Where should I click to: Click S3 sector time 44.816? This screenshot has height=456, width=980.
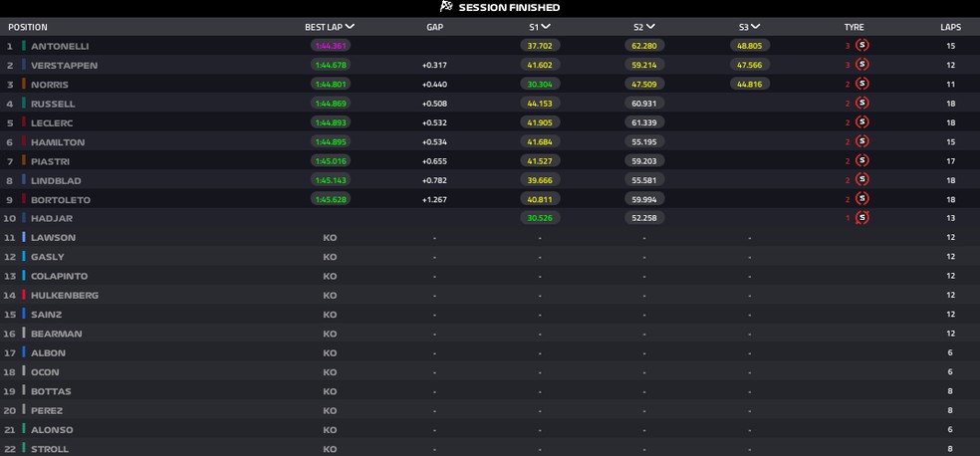(749, 85)
